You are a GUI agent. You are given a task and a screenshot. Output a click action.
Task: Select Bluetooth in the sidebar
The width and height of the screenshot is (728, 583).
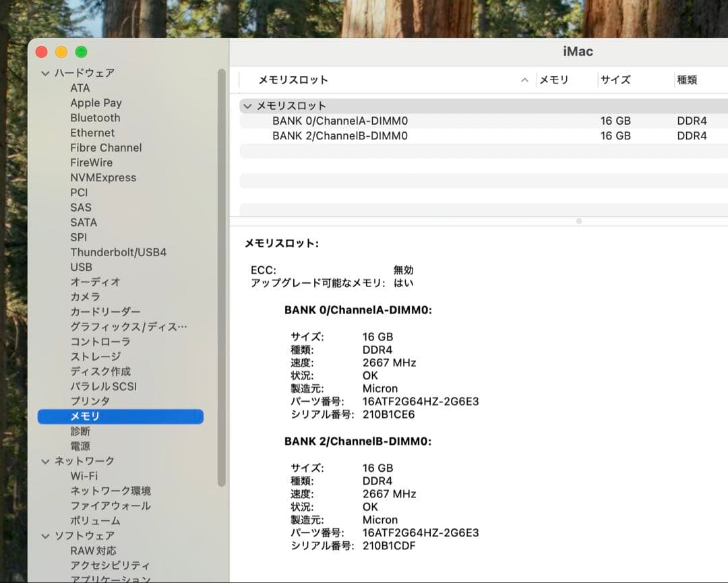(95, 117)
